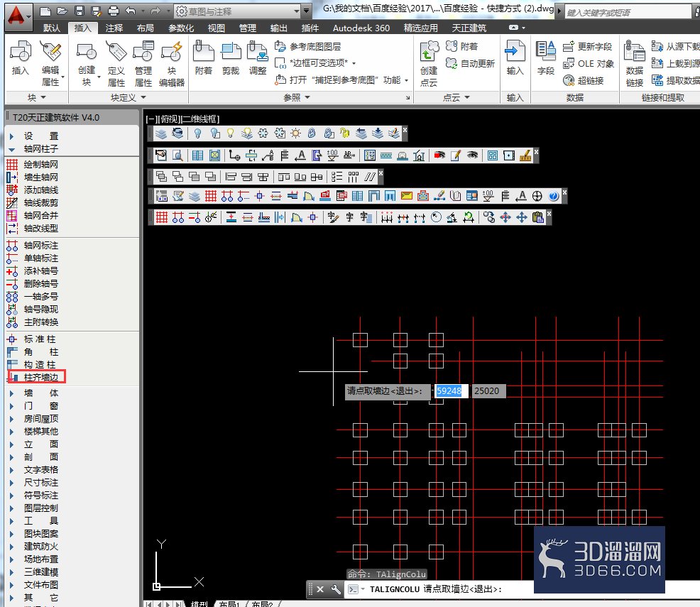This screenshot has width=700, height=607.
Task: Toggle the sun freeze-layer icon
Action: tap(295, 133)
